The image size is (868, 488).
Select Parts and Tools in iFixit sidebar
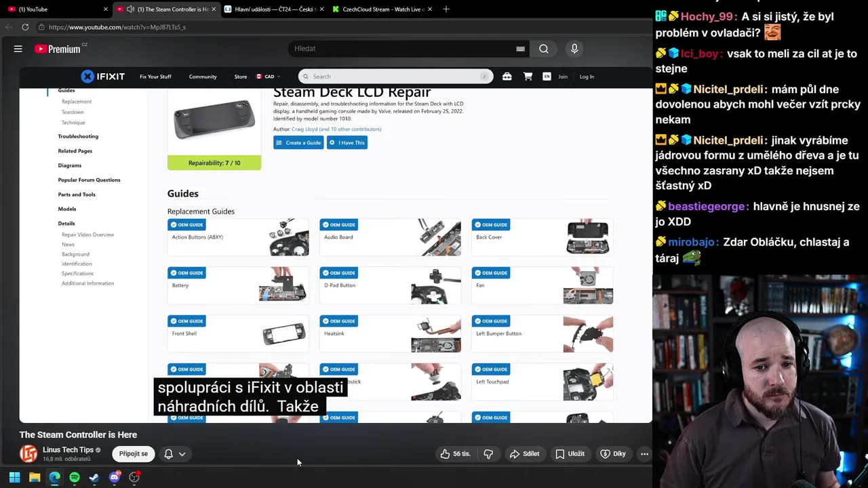[77, 195]
